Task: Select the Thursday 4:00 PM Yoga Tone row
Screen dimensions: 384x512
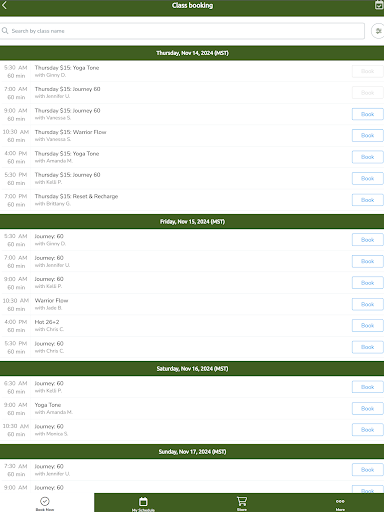Action: [192, 157]
